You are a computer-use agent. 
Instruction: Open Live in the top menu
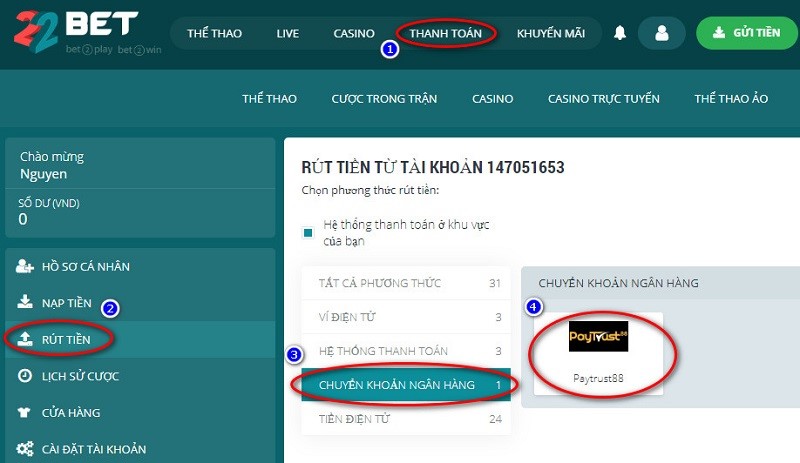[287, 33]
